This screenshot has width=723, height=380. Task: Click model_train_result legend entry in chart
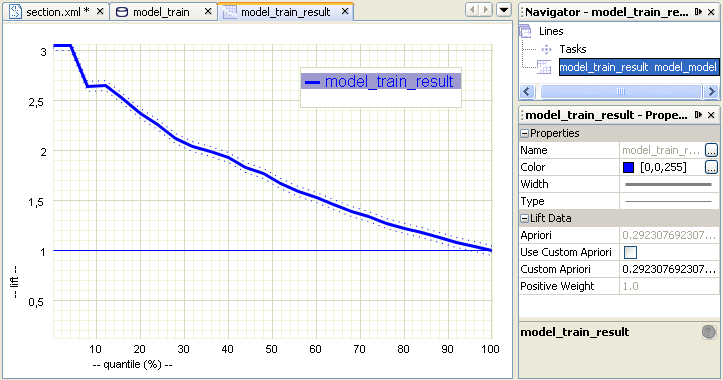(381, 81)
